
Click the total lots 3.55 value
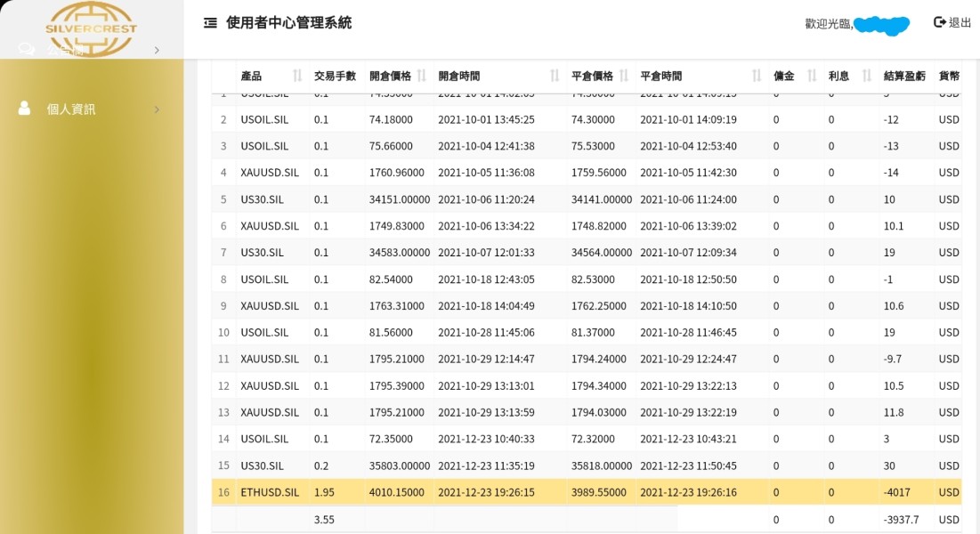click(x=324, y=519)
